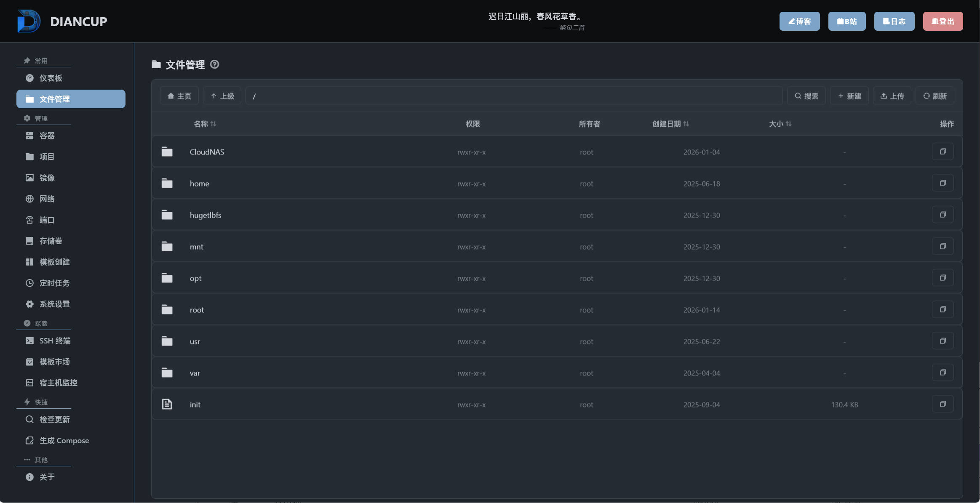Screen dimensions: 980x503
Task: Click the copy icon for the init file
Action: click(943, 404)
